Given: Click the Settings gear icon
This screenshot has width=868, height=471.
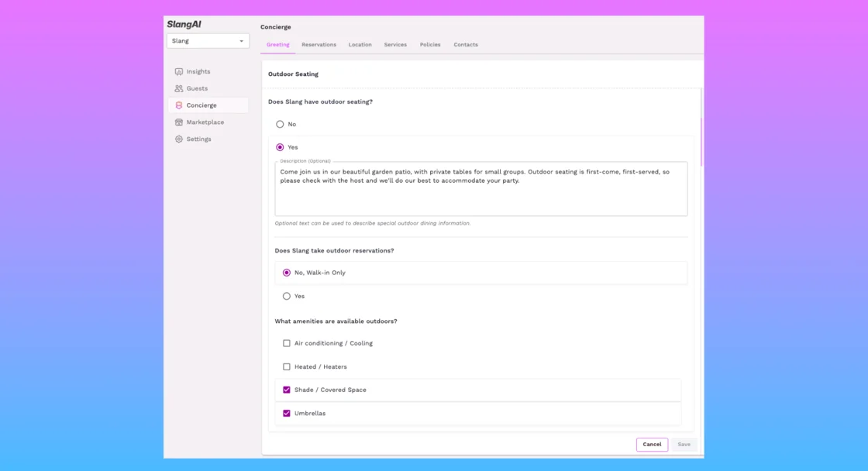Looking at the screenshot, I should (179, 139).
